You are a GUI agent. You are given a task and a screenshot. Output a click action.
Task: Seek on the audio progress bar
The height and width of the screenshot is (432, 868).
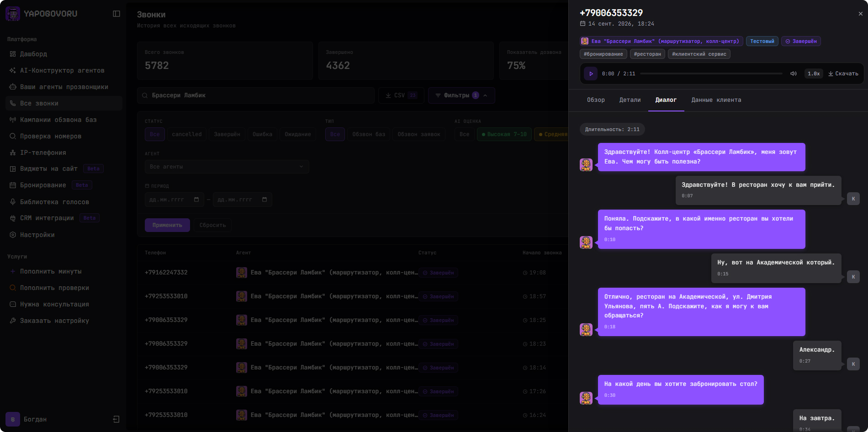711,74
